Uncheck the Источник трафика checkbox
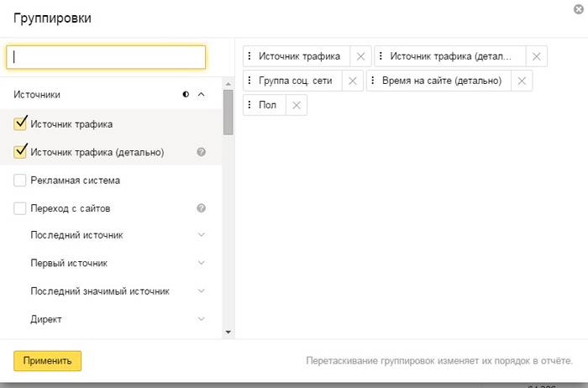The width and height of the screenshot is (588, 388). 20,123
